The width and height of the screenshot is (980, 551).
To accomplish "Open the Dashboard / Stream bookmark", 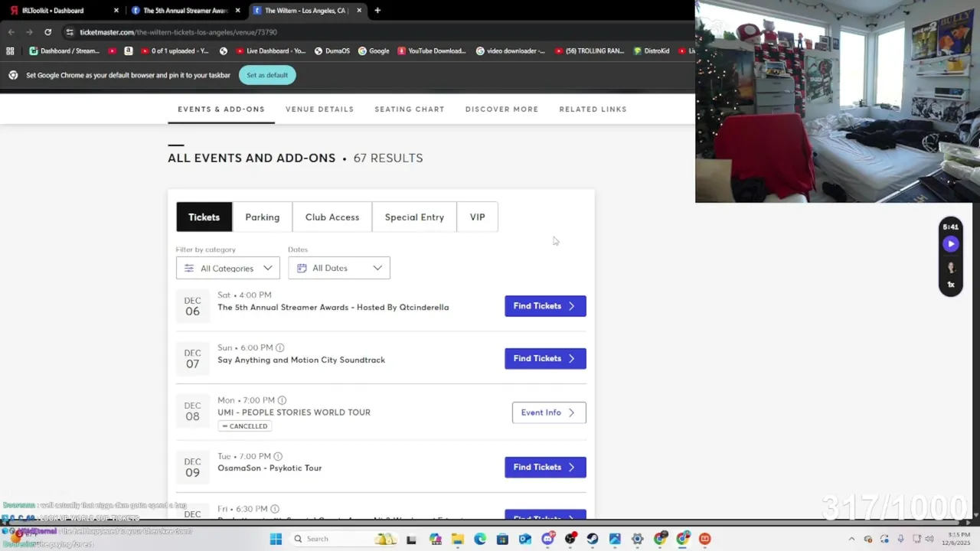I will coord(64,51).
